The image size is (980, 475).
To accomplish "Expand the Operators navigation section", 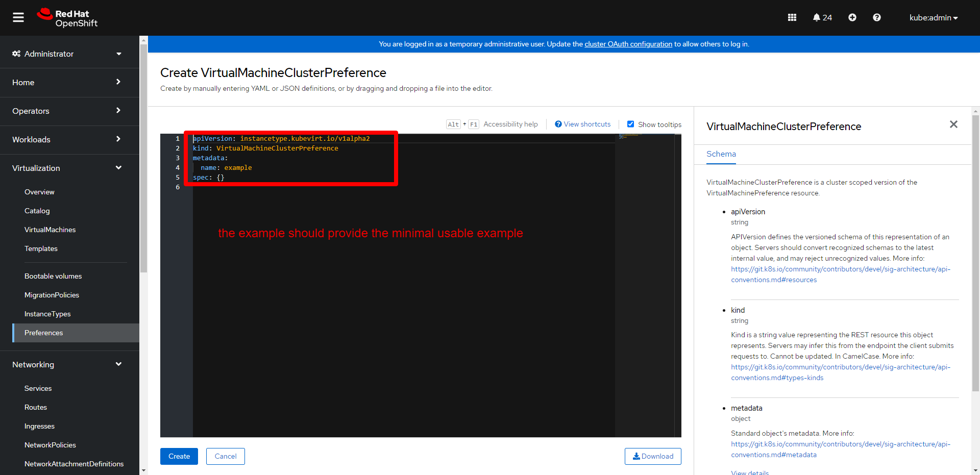I will [69, 111].
